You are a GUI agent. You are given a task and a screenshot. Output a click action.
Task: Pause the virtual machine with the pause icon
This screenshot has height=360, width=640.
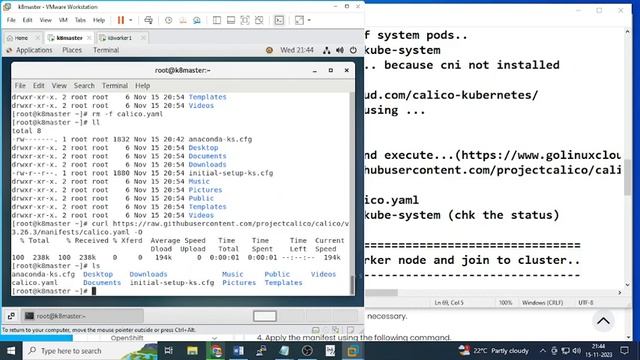click(x=120, y=20)
